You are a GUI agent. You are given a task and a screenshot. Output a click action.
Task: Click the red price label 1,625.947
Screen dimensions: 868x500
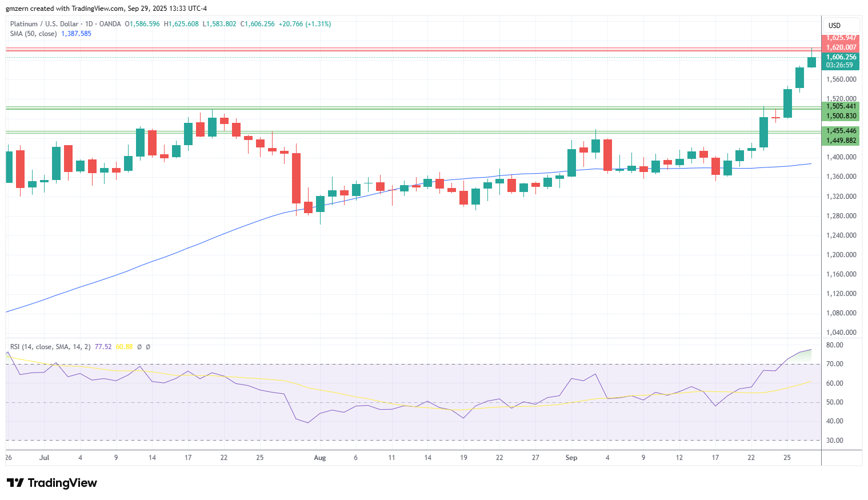pyautogui.click(x=841, y=38)
